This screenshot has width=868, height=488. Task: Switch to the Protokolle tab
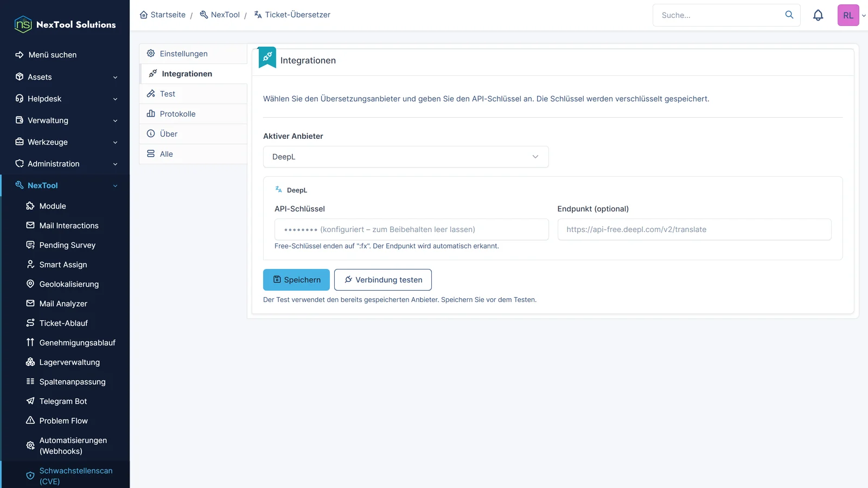point(193,114)
